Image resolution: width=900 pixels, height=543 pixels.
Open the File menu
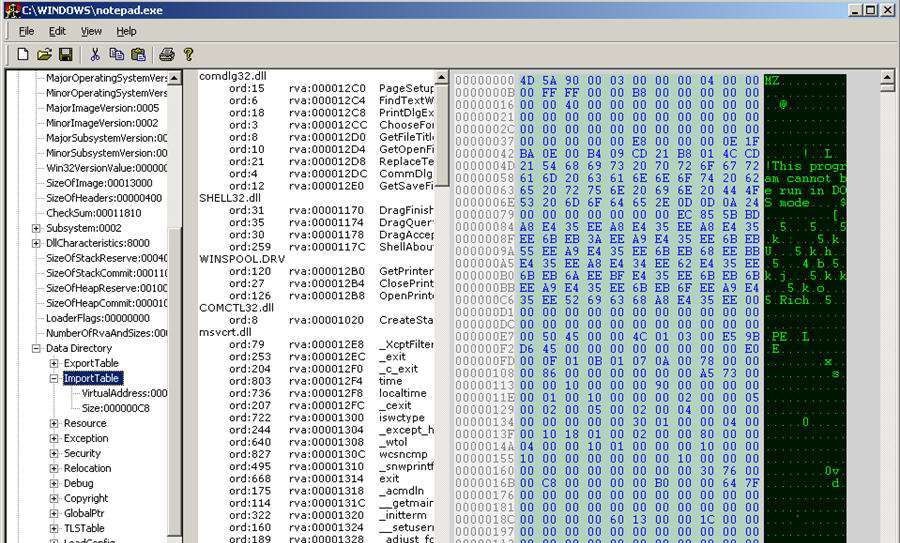coord(26,31)
